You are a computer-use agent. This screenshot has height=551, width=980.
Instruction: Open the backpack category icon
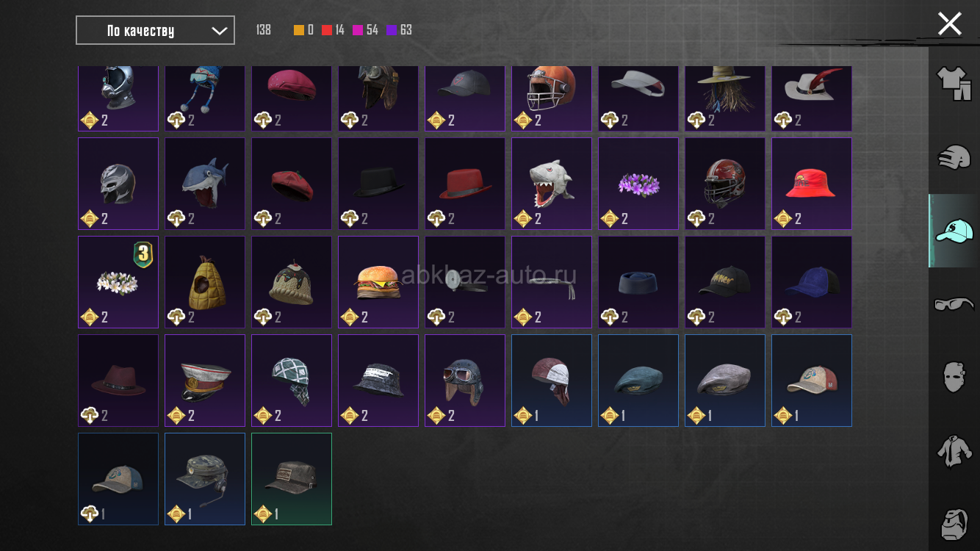pyautogui.click(x=954, y=523)
